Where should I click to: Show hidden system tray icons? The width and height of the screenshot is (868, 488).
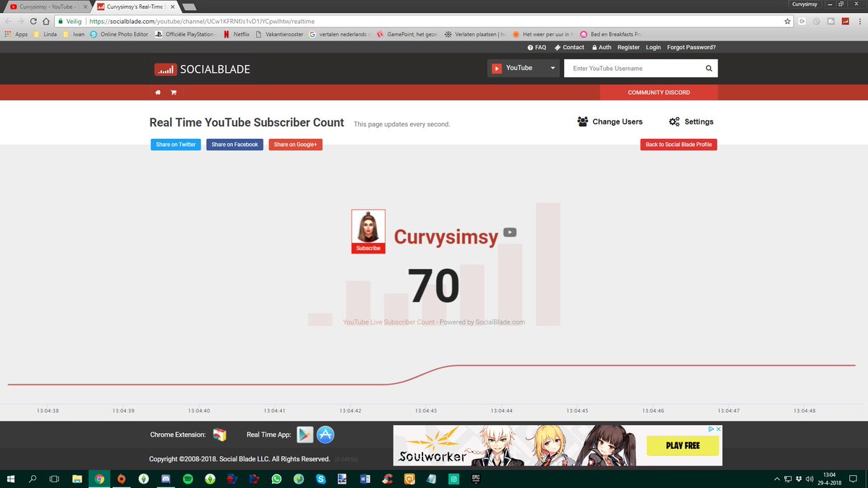coord(777,479)
